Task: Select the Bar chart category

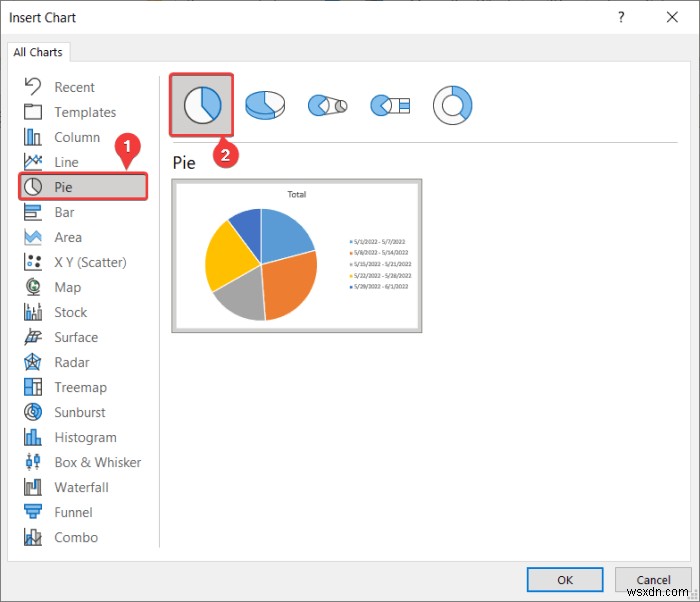Action: (x=64, y=212)
